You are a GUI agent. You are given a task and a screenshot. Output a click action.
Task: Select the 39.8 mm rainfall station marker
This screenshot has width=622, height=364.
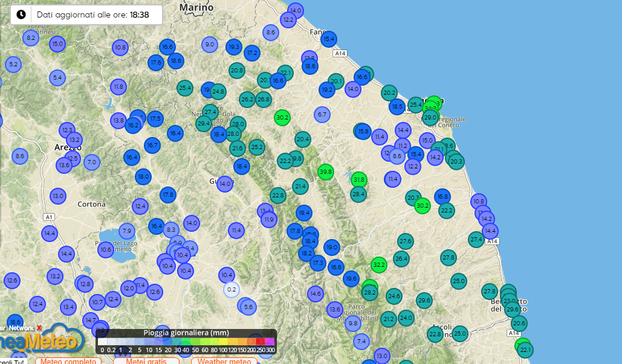(x=326, y=172)
